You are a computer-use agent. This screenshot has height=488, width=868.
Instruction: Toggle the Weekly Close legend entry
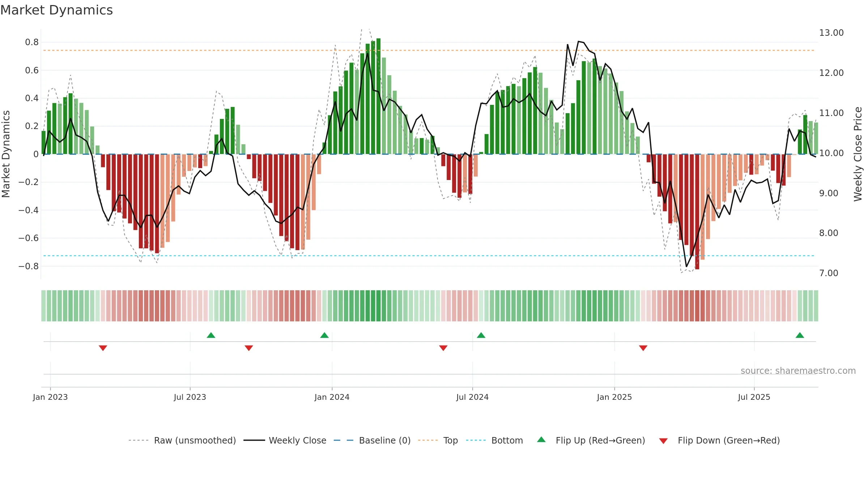click(x=285, y=440)
